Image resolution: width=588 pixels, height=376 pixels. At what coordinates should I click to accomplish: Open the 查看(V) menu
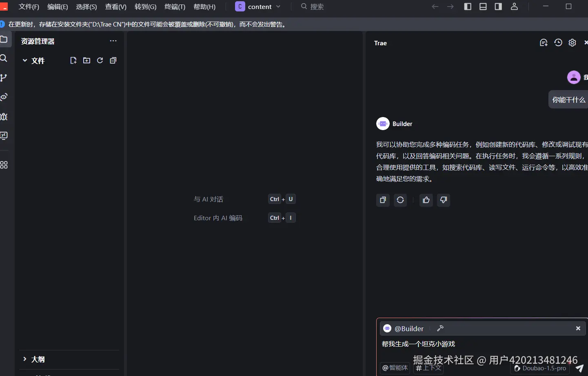[116, 7]
